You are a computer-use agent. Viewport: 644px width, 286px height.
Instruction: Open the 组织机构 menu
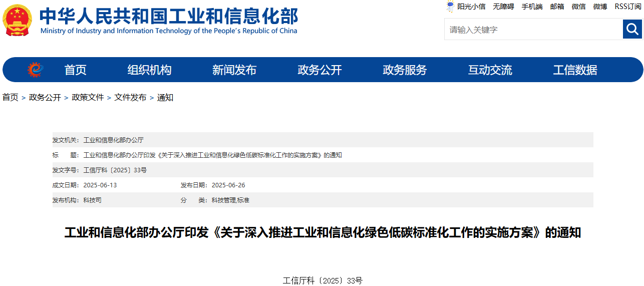click(149, 70)
